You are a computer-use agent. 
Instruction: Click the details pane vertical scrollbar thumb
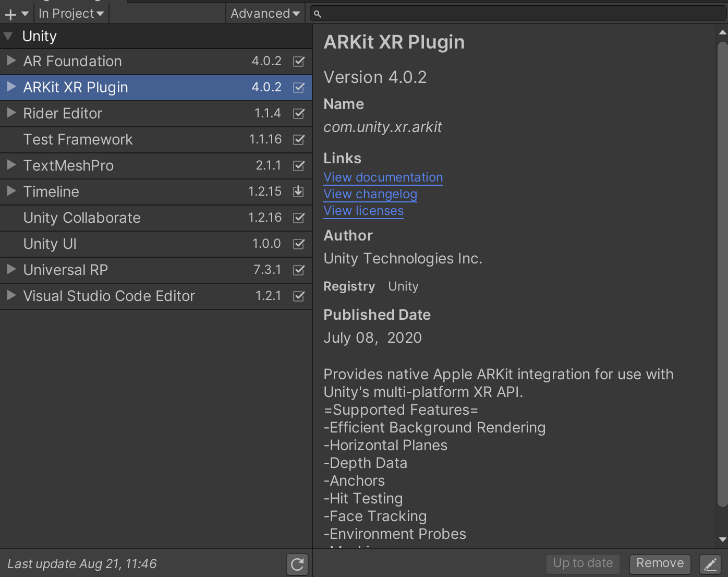point(722,274)
